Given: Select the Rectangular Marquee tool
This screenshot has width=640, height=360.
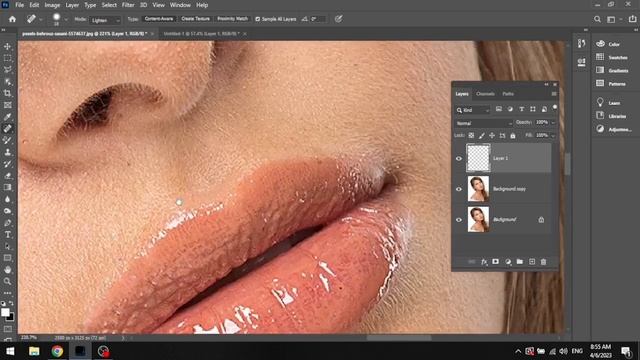Looking at the screenshot, I should (7, 58).
